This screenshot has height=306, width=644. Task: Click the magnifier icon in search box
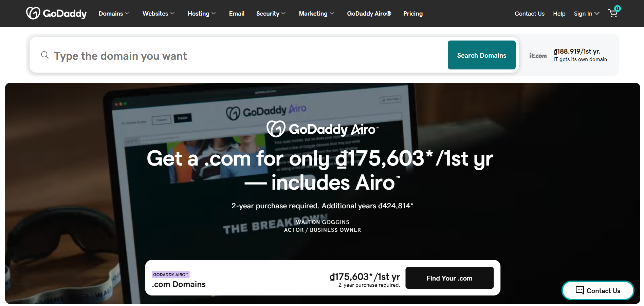(45, 55)
